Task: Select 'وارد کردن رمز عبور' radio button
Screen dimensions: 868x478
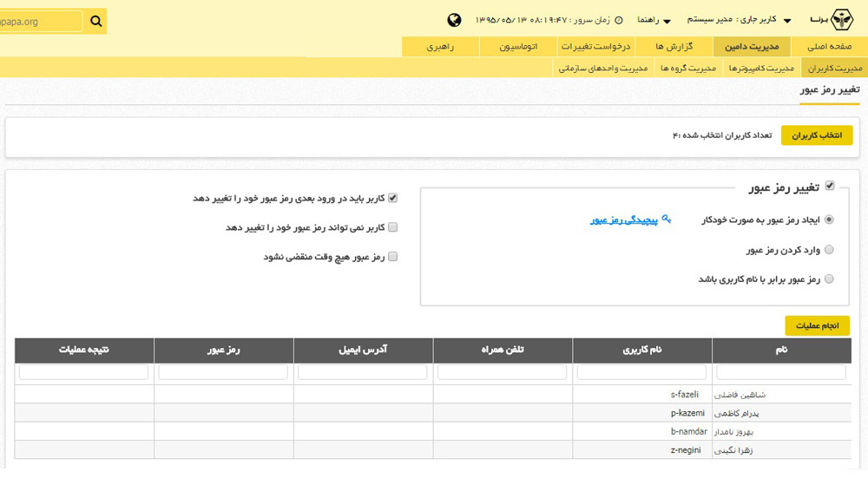Action: pos(829,250)
